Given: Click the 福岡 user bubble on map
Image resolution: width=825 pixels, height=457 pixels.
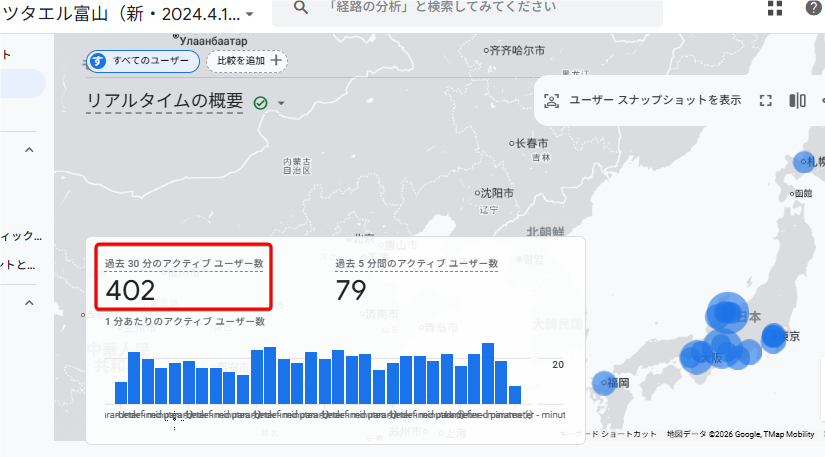Looking at the screenshot, I should (604, 382).
